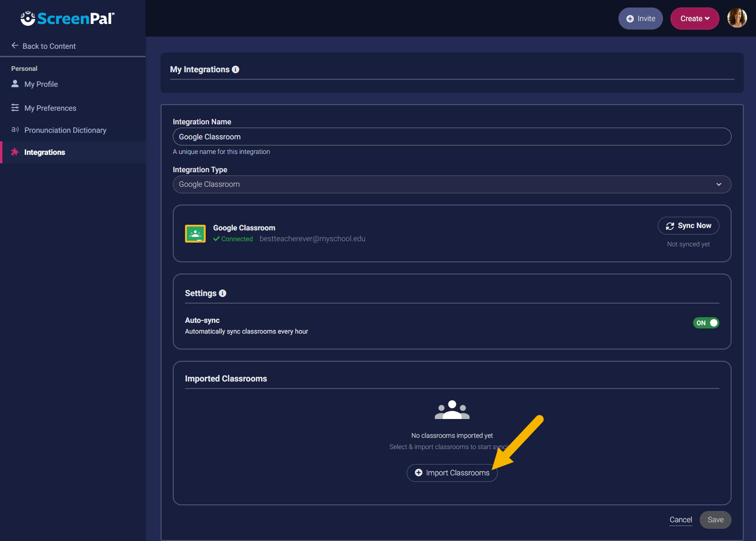Open the Create dropdown menu
The height and width of the screenshot is (541, 756).
[x=694, y=19]
